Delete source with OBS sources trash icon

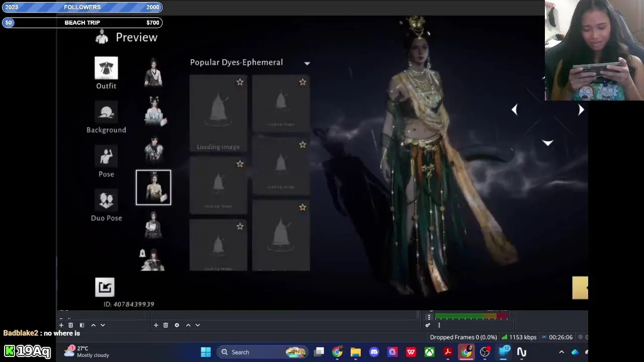166,325
